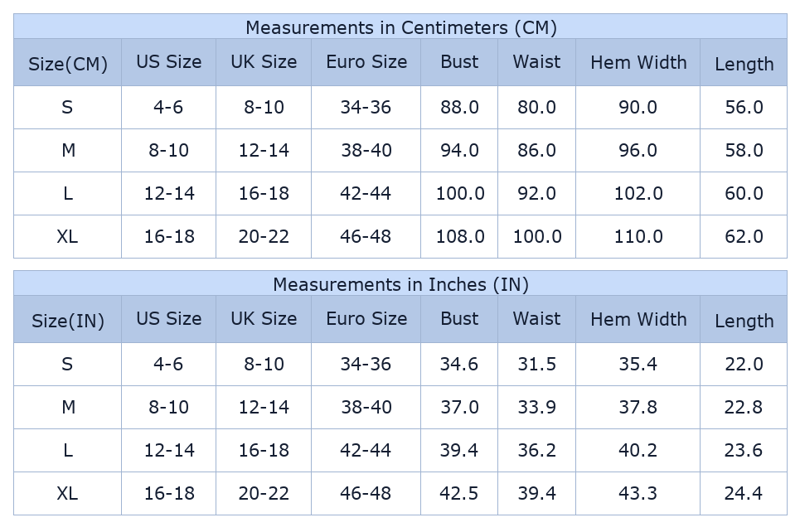
Task: Click the 'Measurements in Centimeters (CM)' title
Action: click(400, 27)
